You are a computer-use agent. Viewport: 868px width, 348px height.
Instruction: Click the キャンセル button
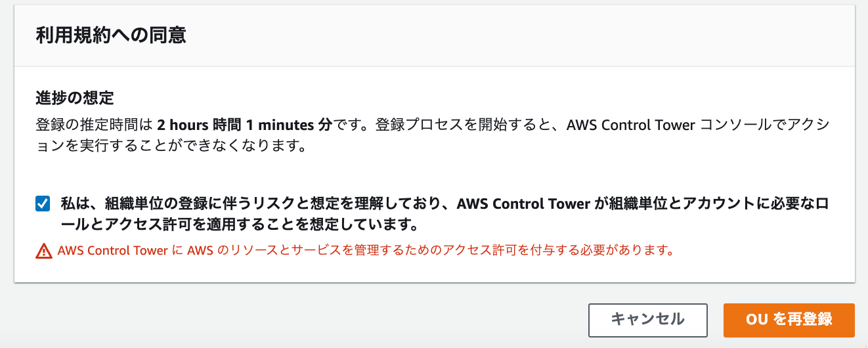(647, 320)
